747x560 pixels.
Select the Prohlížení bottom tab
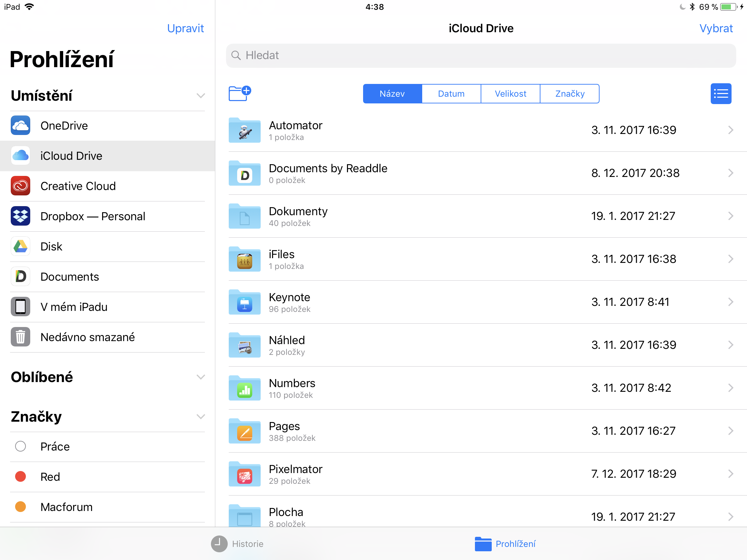coord(505,544)
